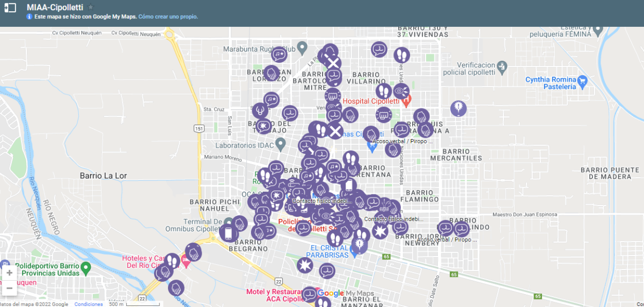The image size is (644, 307).
Task: Select the purple eye marker near the hospital
Action: (401, 91)
